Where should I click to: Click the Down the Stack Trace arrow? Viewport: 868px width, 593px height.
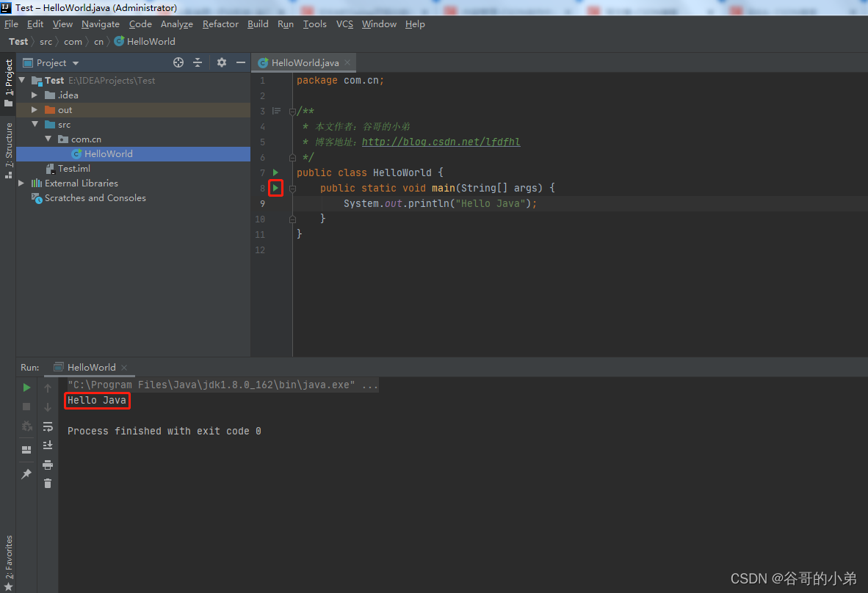coord(48,407)
